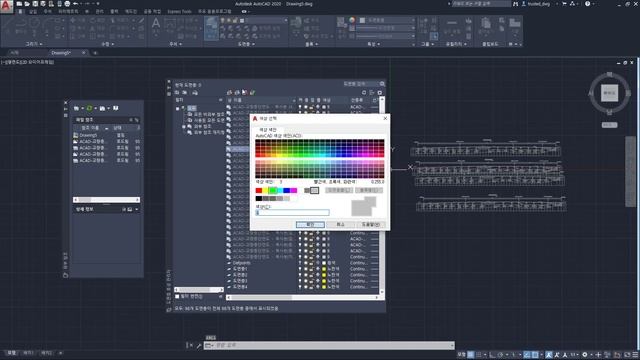Open the object color dropdown in Properties ribbon panel
Screen dimensions: 640x360
(413, 20)
